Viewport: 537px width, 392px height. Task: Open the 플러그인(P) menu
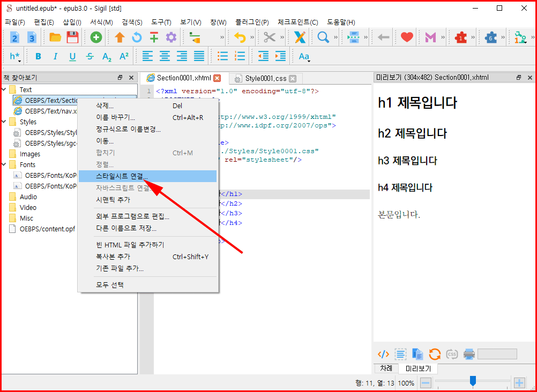252,22
